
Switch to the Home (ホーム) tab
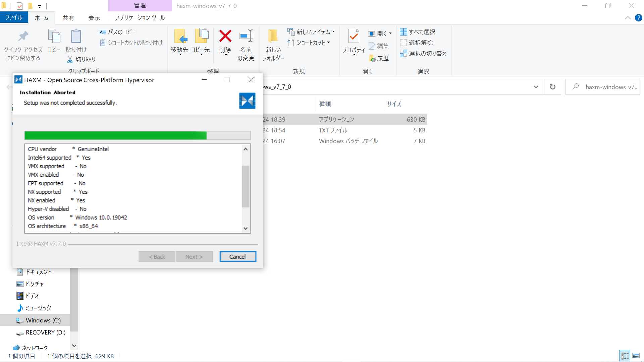[42, 18]
